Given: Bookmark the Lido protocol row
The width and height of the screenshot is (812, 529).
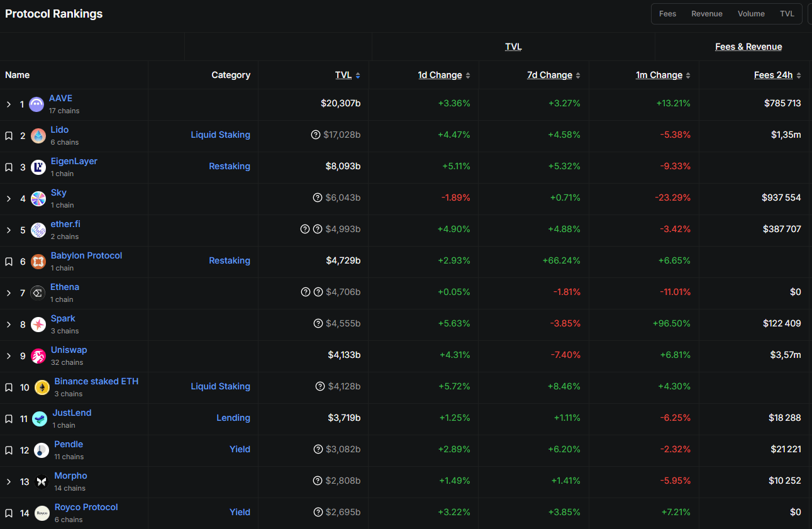Looking at the screenshot, I should point(9,136).
